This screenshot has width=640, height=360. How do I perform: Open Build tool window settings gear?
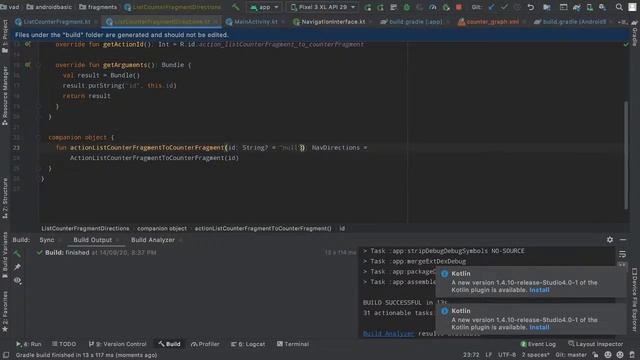click(609, 240)
